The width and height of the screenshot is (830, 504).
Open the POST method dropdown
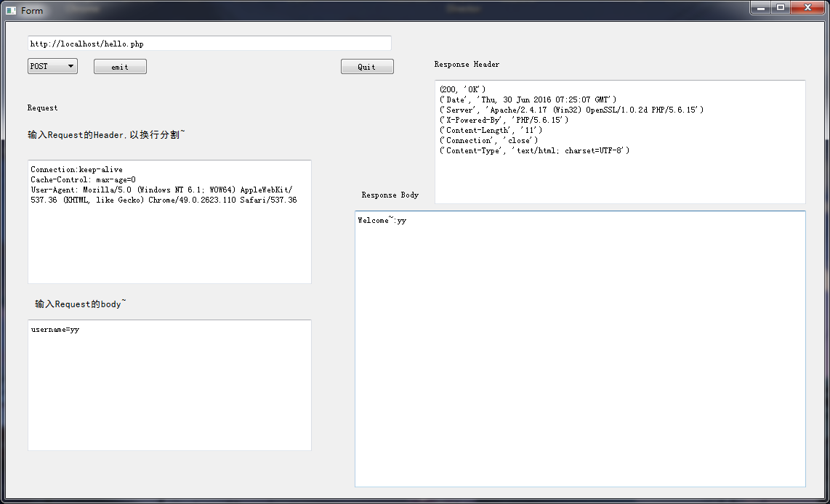52,66
